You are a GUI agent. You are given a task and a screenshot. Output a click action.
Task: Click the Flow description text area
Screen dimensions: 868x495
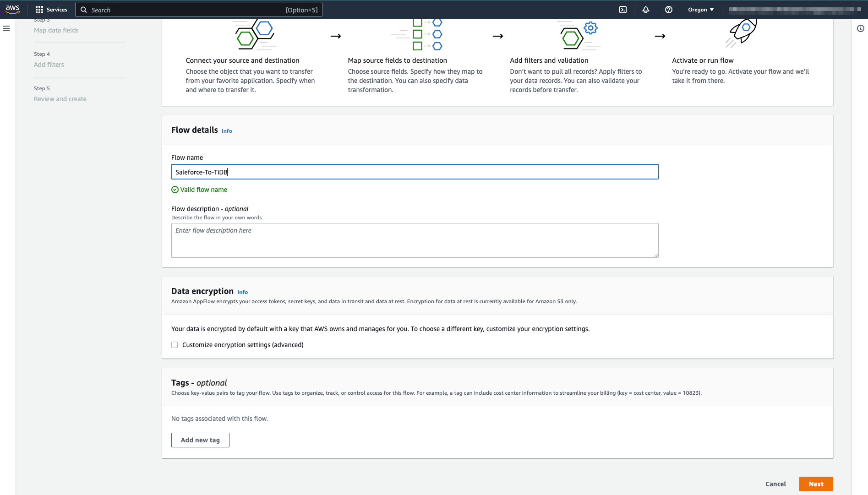coord(415,240)
